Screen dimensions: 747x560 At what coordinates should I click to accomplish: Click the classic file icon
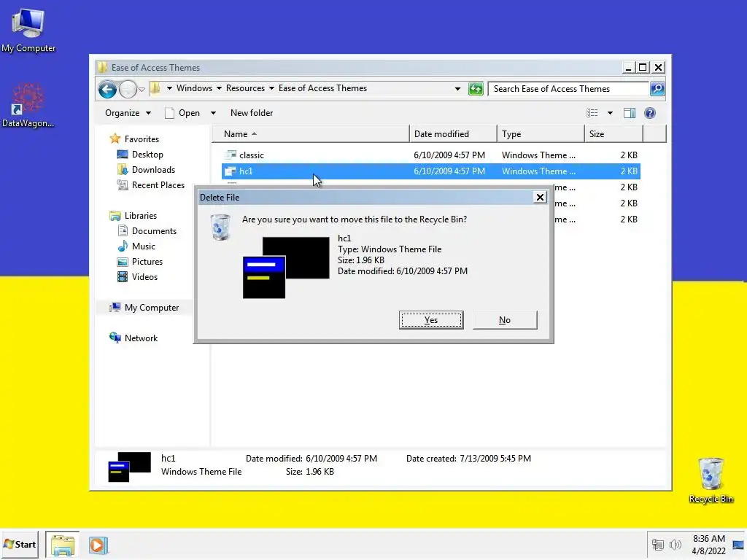point(231,155)
